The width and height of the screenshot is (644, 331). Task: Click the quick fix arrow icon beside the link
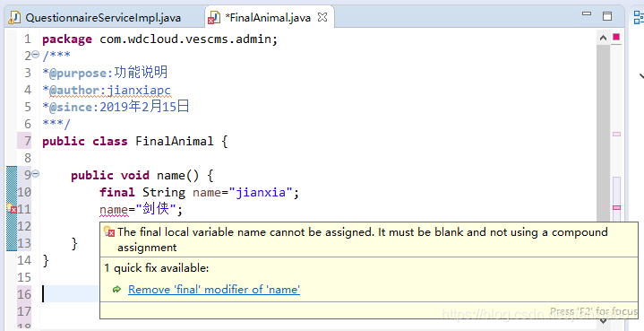pyautogui.click(x=116, y=290)
